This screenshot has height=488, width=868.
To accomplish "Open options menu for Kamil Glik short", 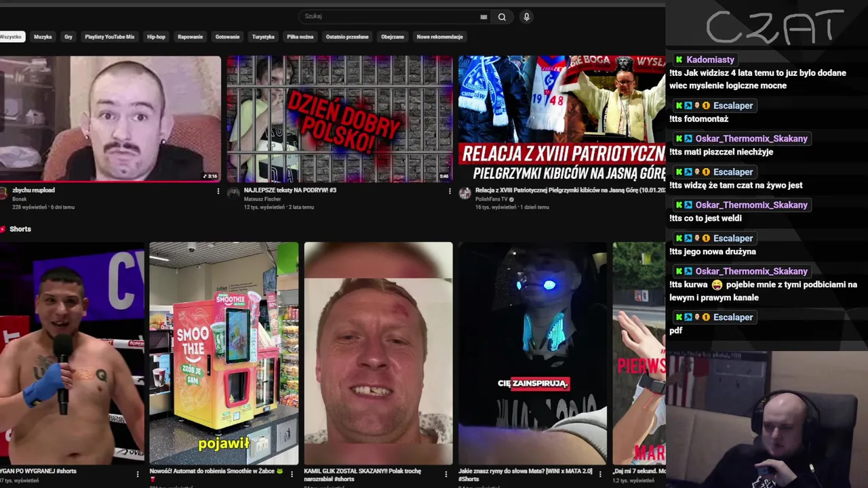I will pos(446,474).
